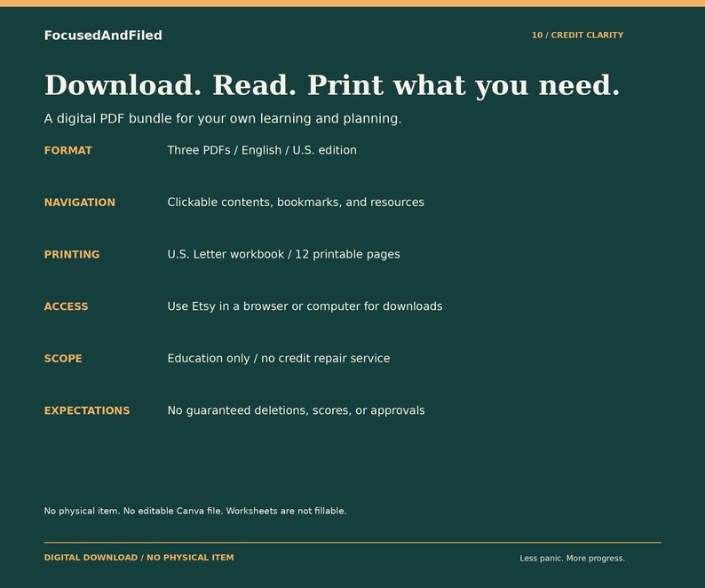705x588 pixels.
Task: Click the ACCESS label
Action: (66, 306)
